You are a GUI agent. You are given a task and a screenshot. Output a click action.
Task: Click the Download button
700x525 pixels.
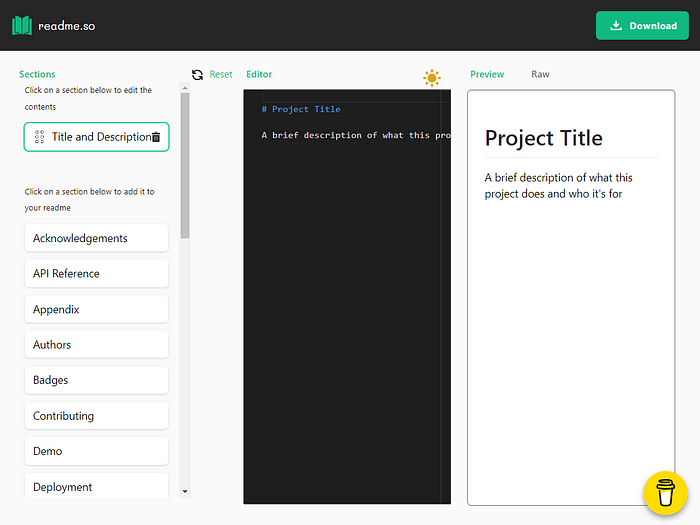[642, 25]
